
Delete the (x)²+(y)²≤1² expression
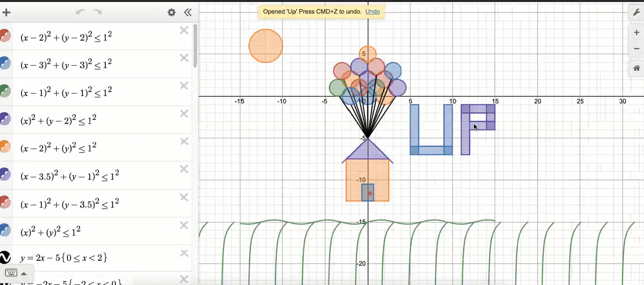[184, 225]
